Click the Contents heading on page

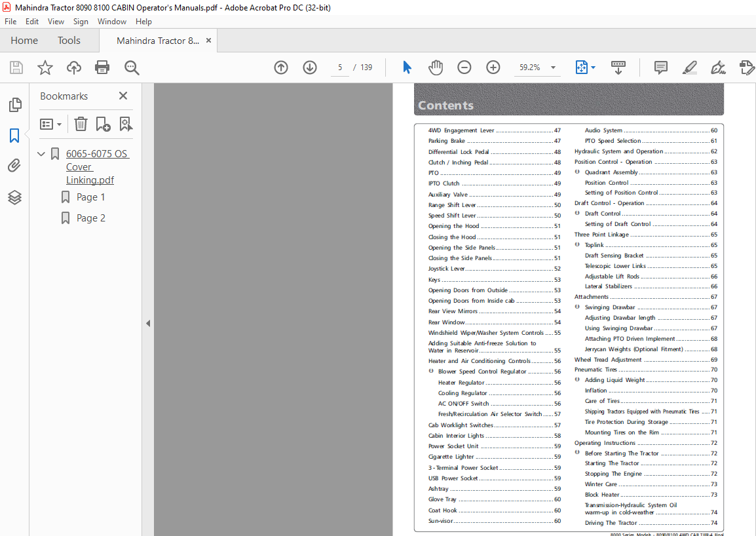pos(445,105)
